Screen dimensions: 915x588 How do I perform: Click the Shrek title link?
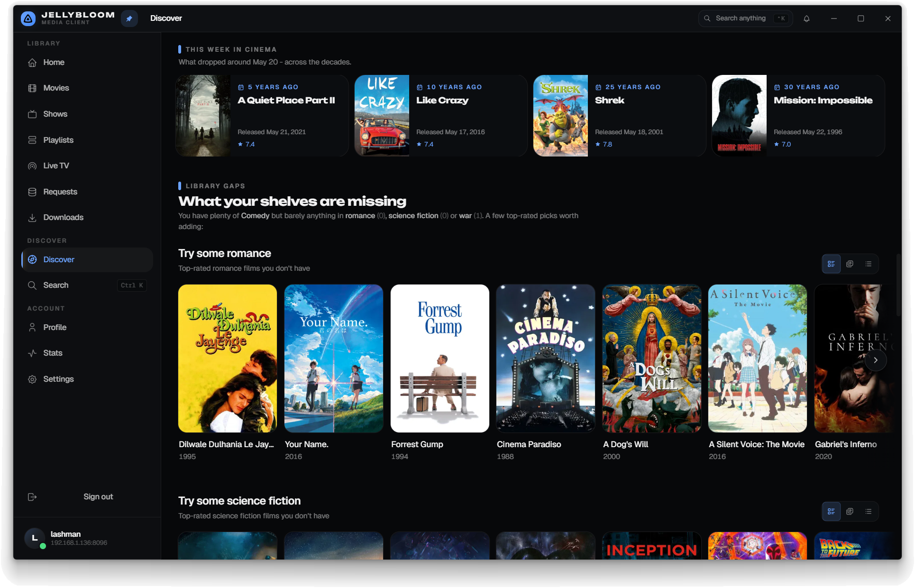pos(610,100)
